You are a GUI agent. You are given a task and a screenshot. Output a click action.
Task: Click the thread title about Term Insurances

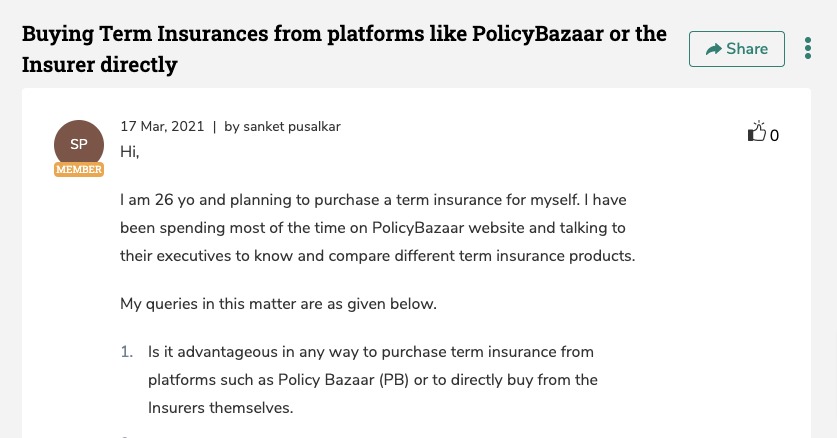pyautogui.click(x=344, y=34)
